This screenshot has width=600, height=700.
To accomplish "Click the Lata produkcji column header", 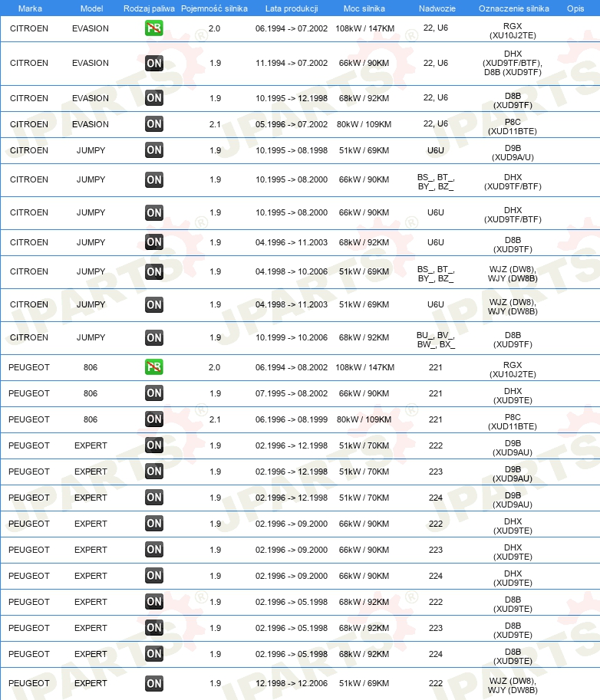I will click(x=292, y=8).
